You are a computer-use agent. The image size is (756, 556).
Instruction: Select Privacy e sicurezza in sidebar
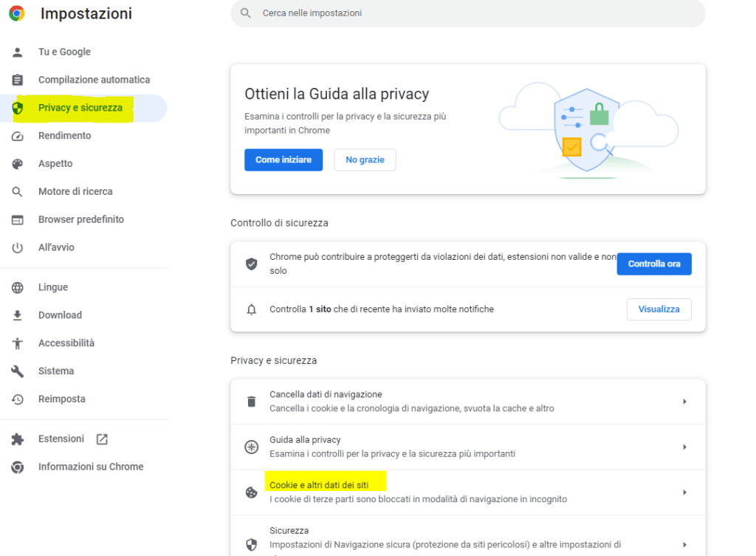click(x=83, y=108)
